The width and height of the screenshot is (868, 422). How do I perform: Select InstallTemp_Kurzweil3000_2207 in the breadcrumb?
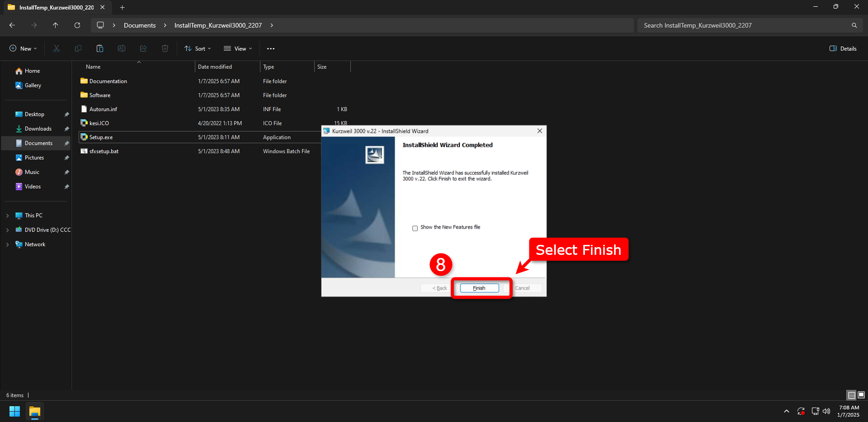[x=218, y=25]
